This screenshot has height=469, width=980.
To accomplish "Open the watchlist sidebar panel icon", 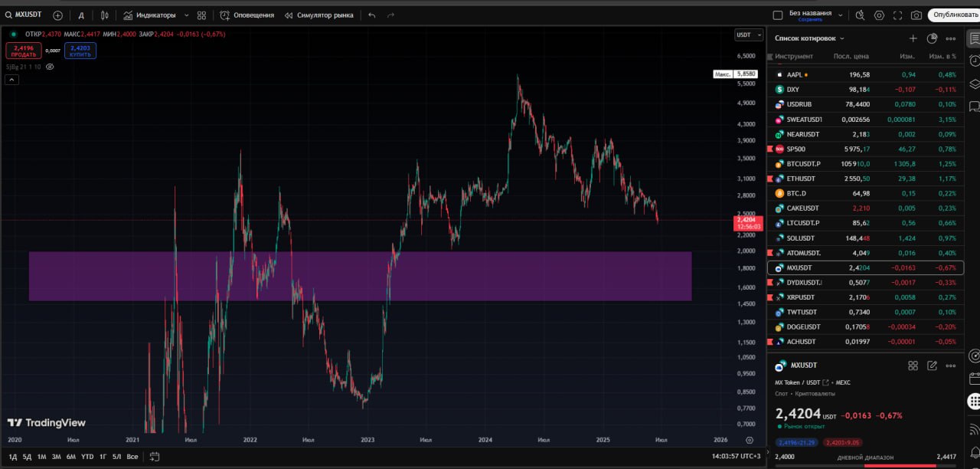I will 973,38.
